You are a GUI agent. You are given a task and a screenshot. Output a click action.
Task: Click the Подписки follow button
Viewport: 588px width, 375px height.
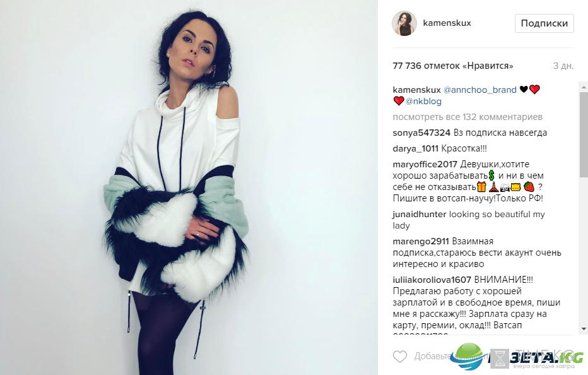pos(544,23)
